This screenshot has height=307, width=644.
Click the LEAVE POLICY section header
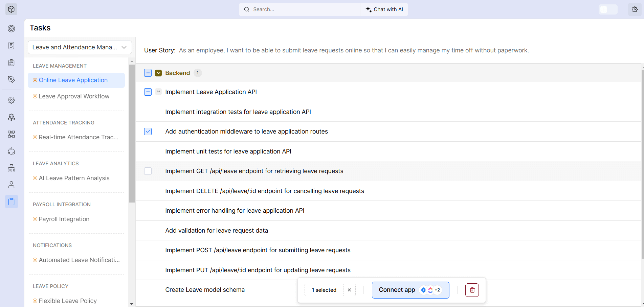[50, 286]
